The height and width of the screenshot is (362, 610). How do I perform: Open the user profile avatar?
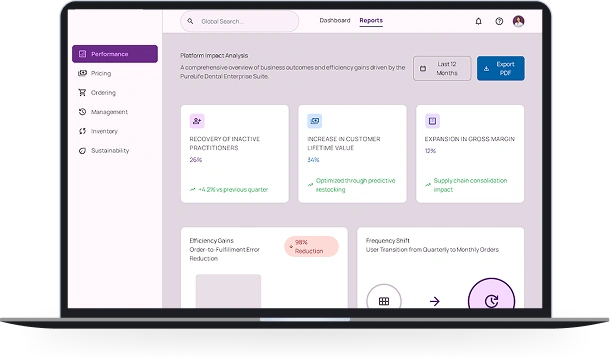coord(518,21)
